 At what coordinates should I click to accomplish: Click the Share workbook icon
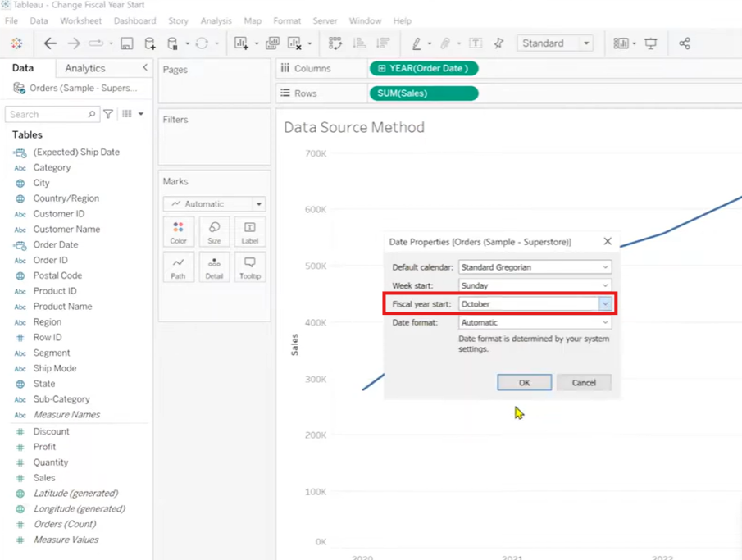coord(685,43)
